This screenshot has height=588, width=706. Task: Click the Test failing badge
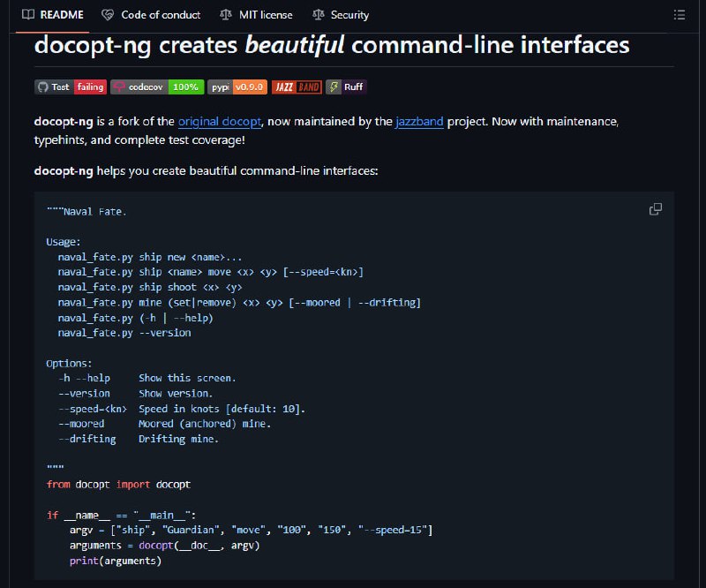[x=71, y=87]
